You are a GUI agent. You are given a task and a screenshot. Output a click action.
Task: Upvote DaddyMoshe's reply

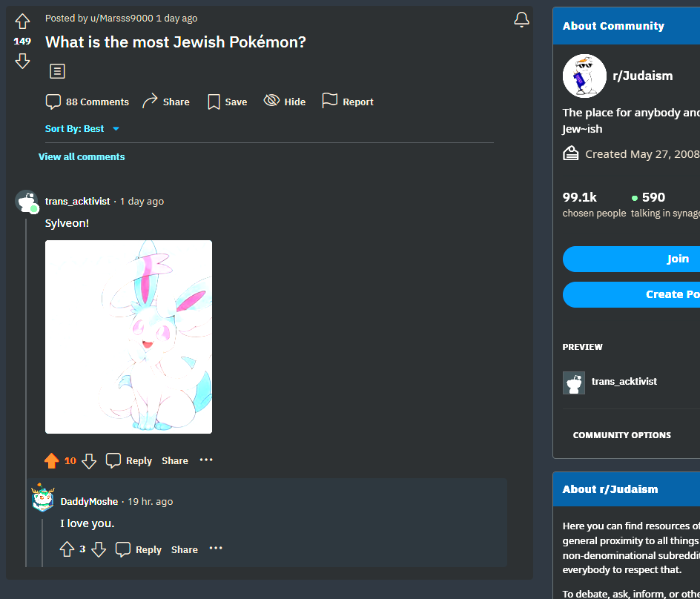click(x=67, y=549)
